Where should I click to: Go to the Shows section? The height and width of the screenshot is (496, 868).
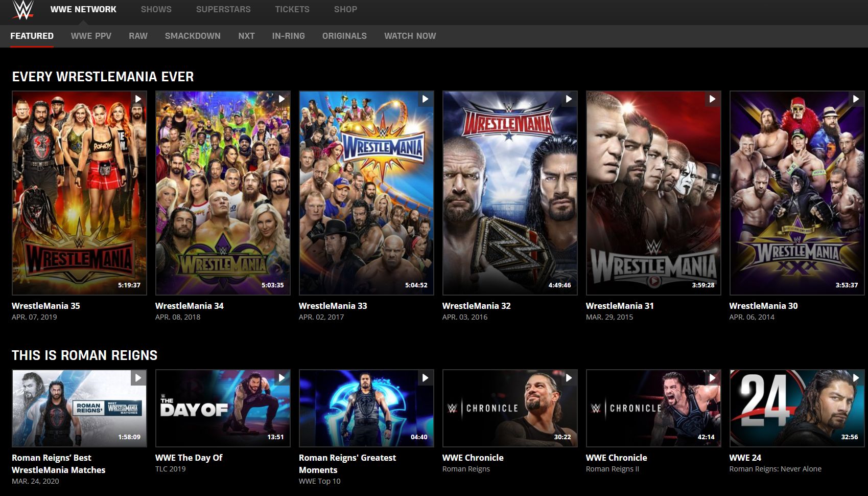pyautogui.click(x=156, y=9)
